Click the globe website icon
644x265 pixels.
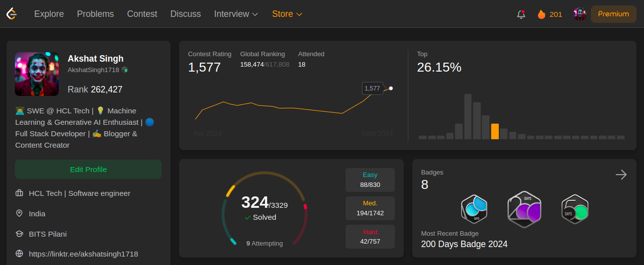pos(19,254)
